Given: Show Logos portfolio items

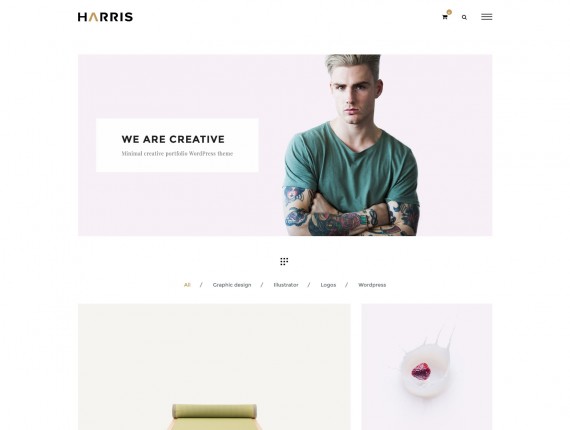Looking at the screenshot, I should point(328,285).
